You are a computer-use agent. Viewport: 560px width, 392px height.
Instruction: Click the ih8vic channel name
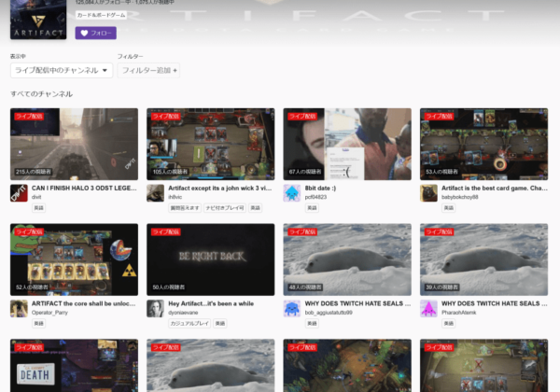[175, 197]
